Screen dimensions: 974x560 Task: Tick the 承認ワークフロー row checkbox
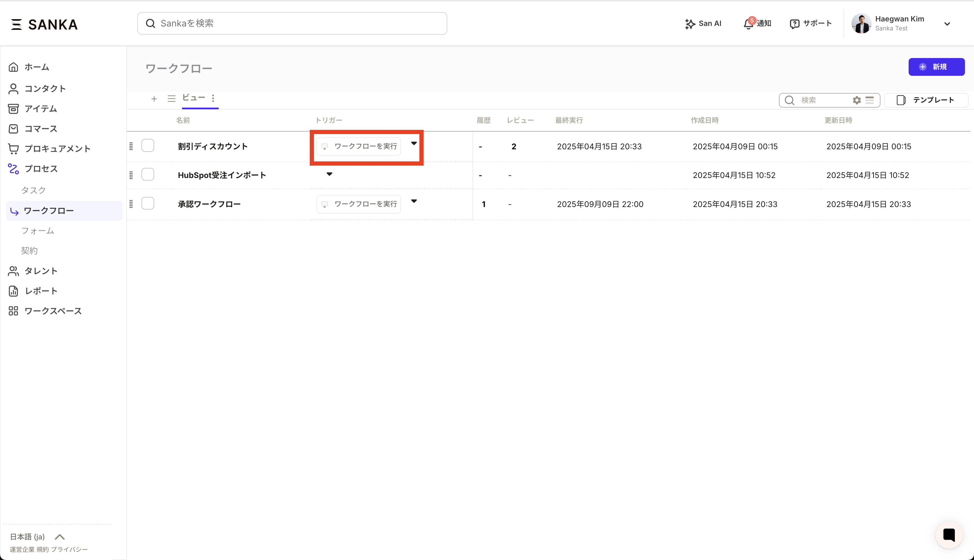[x=148, y=203]
